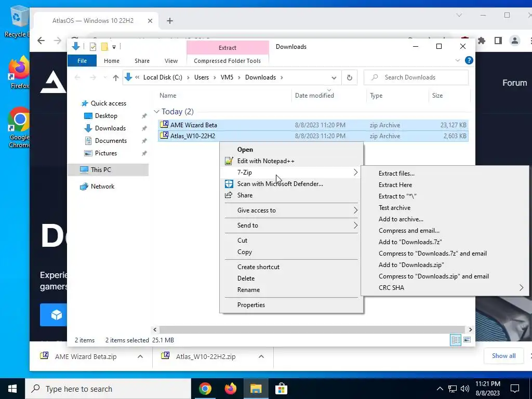Click the Refresh button in address bar
Screen dimensions: 532x399
click(x=350, y=78)
